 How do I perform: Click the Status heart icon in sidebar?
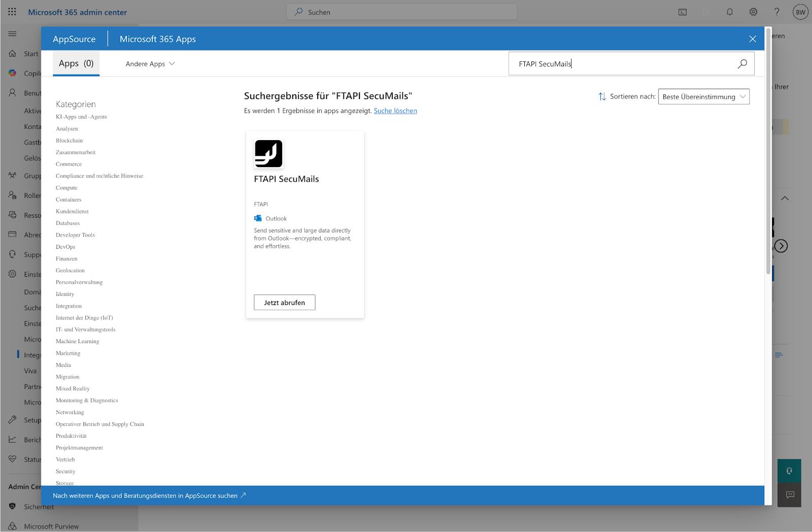click(x=12, y=459)
